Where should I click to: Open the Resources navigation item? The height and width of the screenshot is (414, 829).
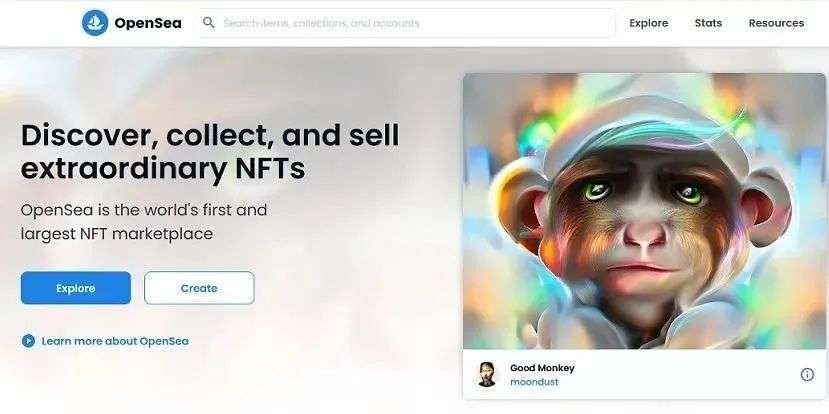coord(776,23)
